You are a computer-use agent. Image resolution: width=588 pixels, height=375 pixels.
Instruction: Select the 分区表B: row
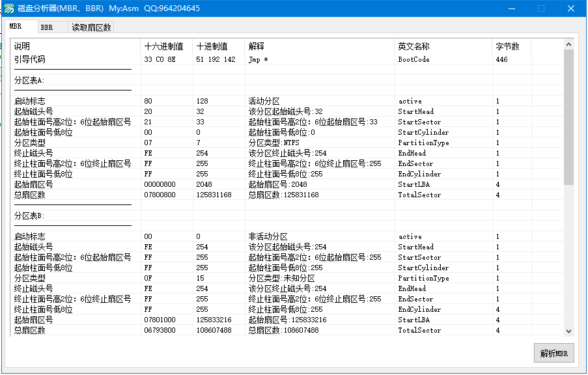[287, 215]
